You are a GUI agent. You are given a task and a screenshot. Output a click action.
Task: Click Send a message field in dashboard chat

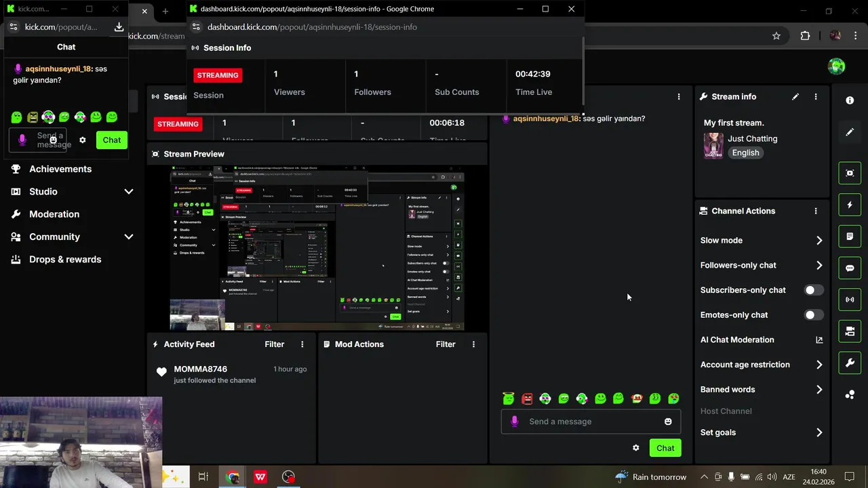point(590,422)
